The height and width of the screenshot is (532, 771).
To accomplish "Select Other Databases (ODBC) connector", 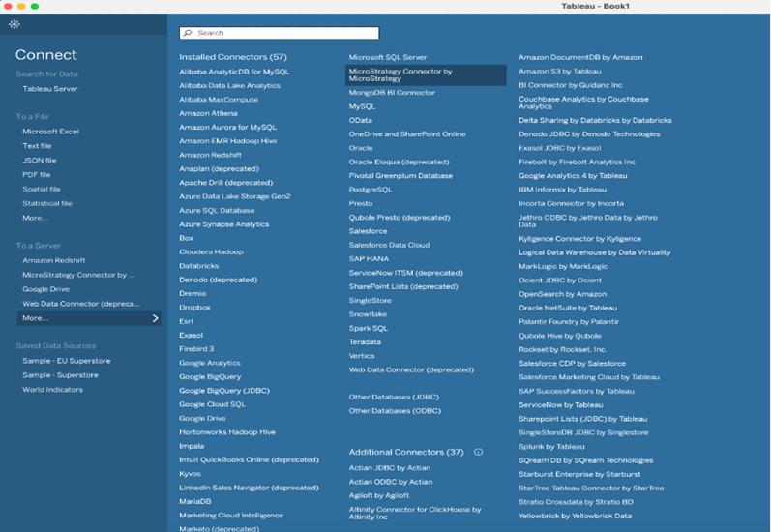I will (394, 411).
